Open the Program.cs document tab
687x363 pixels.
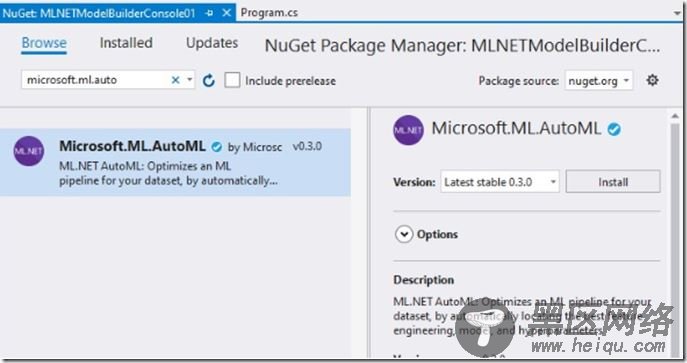pyautogui.click(x=269, y=13)
